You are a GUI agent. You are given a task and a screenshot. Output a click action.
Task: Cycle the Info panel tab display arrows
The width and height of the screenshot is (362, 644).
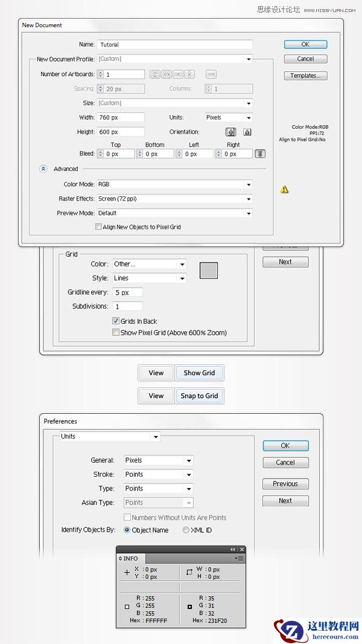[120, 559]
